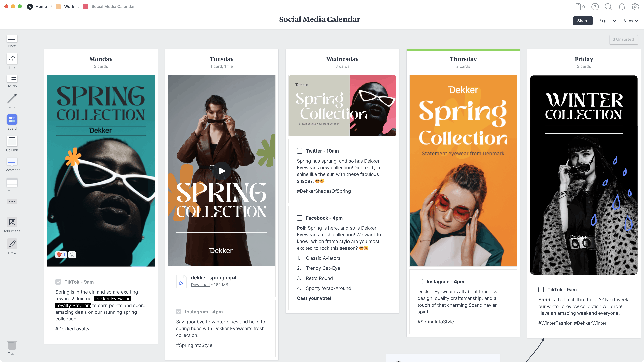Click the Social Media Calendar tab

113,6
